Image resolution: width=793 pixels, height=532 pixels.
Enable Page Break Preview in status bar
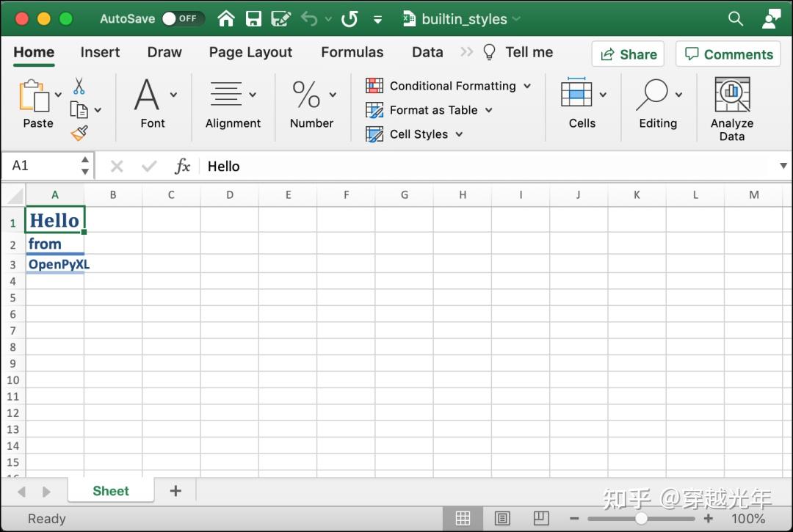(x=541, y=518)
